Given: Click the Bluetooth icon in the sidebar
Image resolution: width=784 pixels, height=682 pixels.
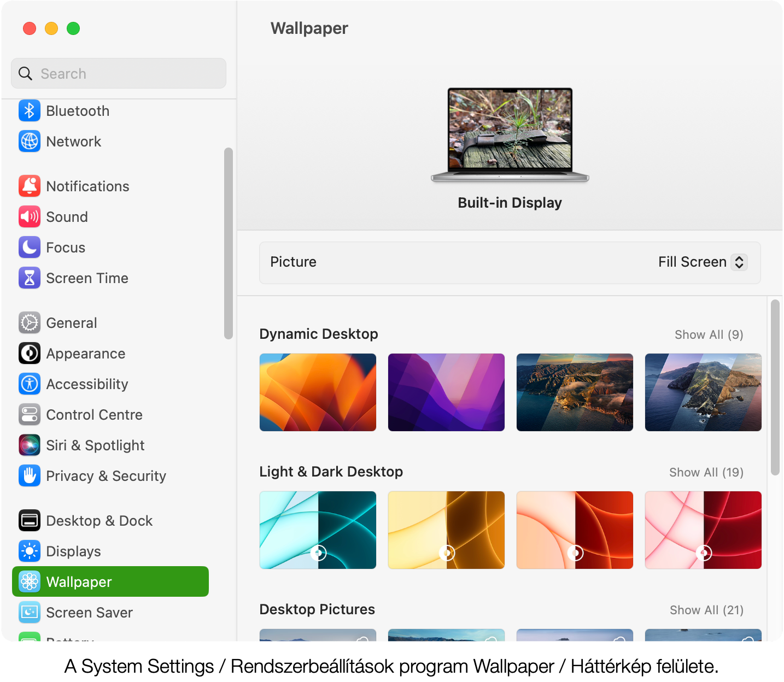Looking at the screenshot, I should [30, 110].
